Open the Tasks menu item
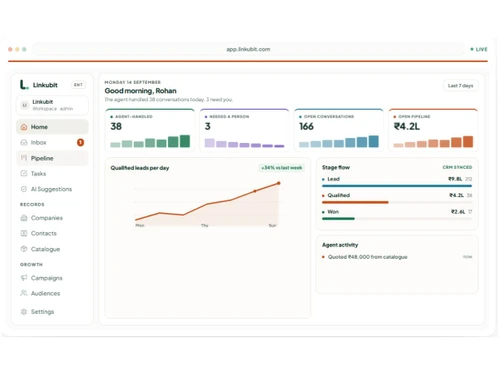This screenshot has width=500, height=375. (x=52, y=173)
